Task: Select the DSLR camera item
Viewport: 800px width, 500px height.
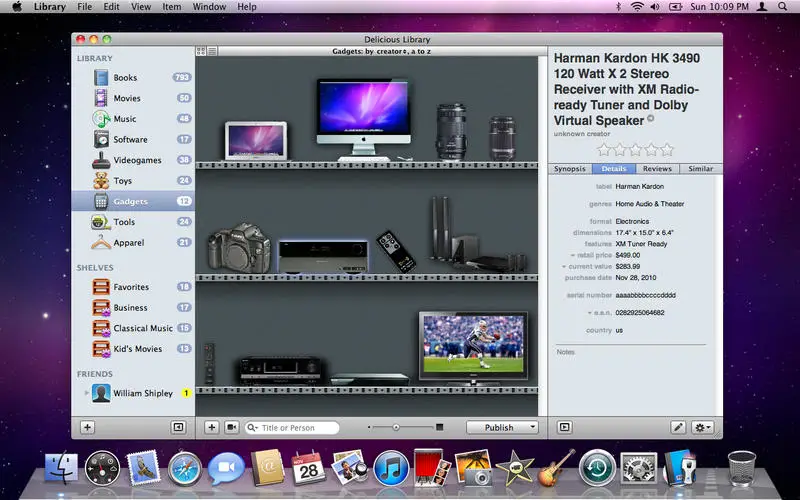Action: (239, 248)
